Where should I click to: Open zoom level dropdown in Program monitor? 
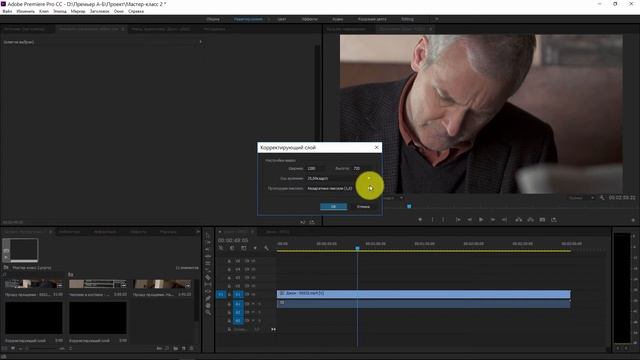click(394, 198)
